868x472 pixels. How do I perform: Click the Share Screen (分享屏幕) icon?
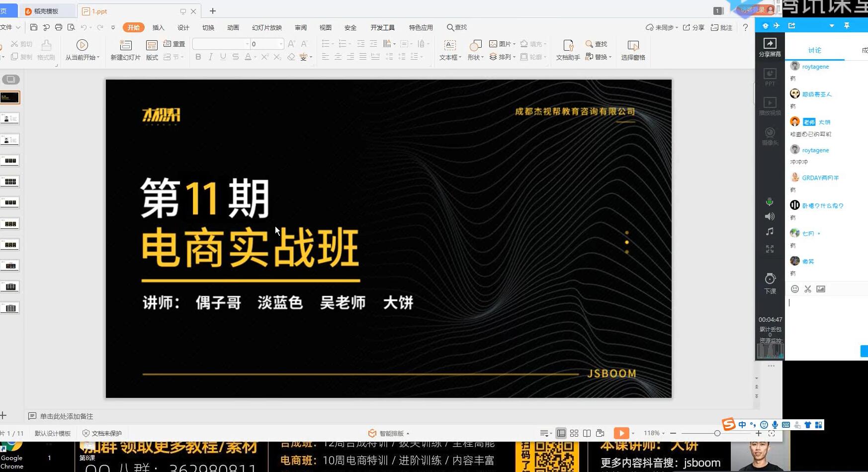click(x=770, y=47)
